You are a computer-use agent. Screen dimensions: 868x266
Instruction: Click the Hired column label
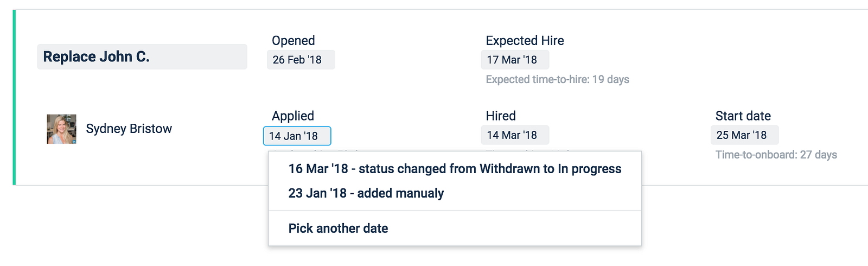501,116
